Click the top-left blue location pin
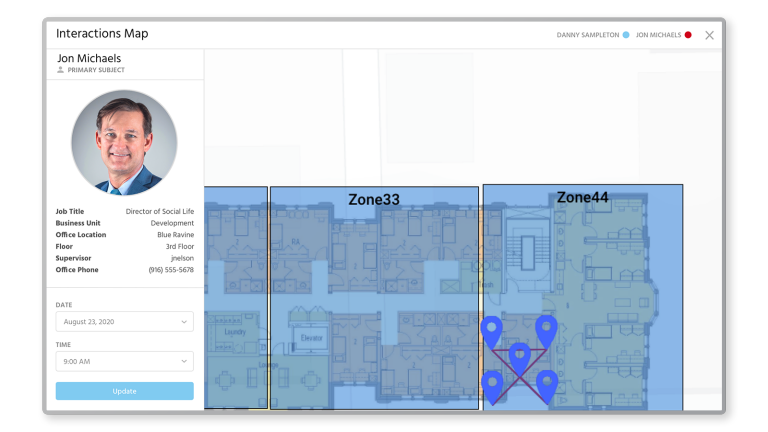 pyautogui.click(x=491, y=330)
